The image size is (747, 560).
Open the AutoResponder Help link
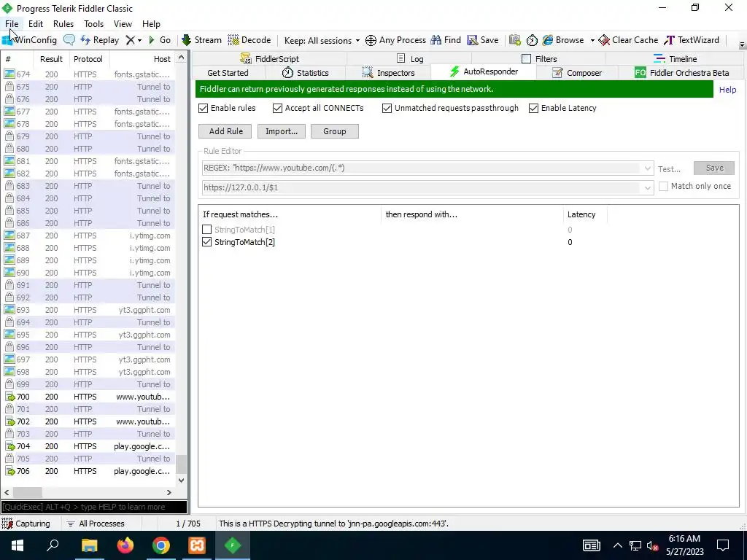coord(727,90)
